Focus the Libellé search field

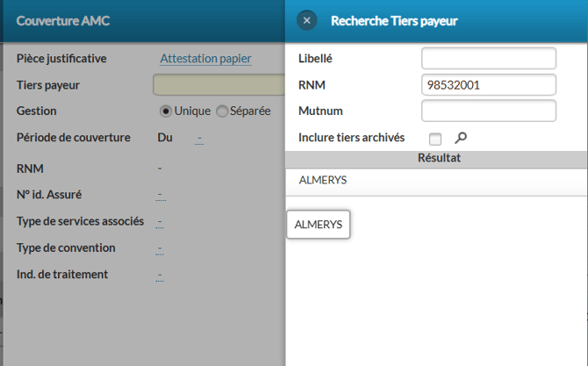[x=489, y=59]
